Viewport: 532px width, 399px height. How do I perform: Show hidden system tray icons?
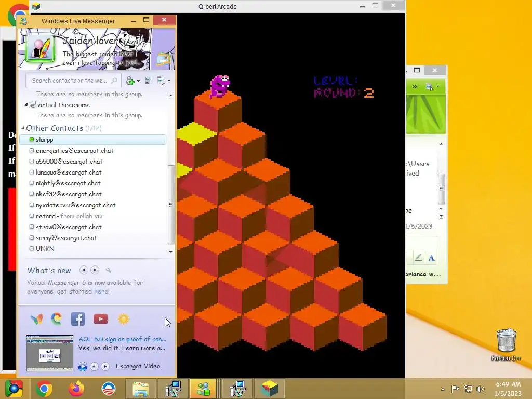tap(443, 389)
